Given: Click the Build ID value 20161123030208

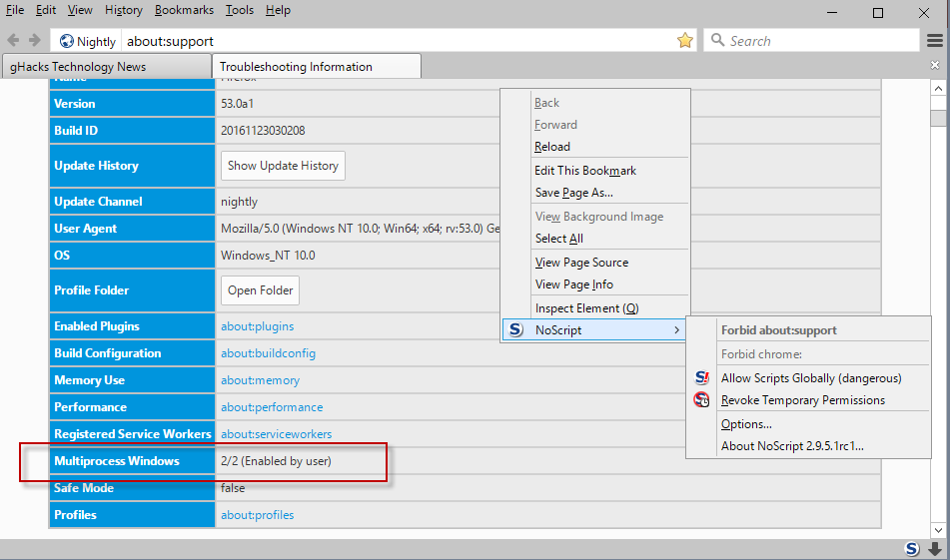Looking at the screenshot, I should tap(263, 130).
